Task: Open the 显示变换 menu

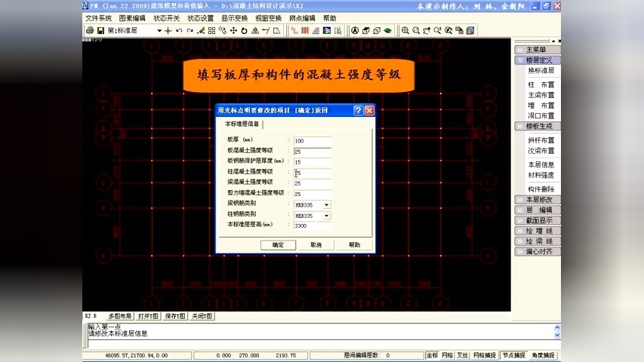Action: [235, 18]
